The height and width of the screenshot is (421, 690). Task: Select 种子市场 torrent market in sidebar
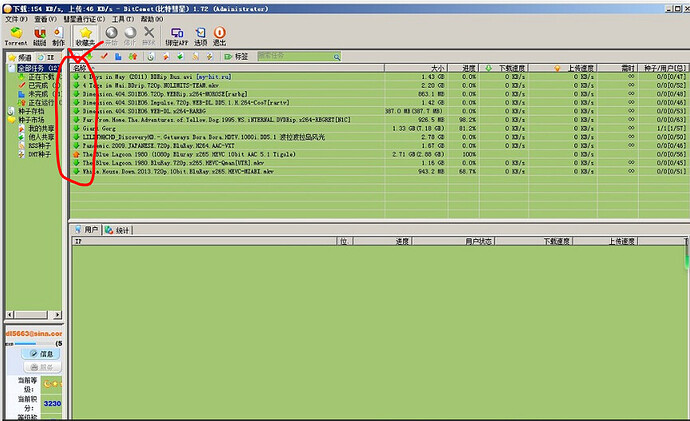(x=31, y=120)
